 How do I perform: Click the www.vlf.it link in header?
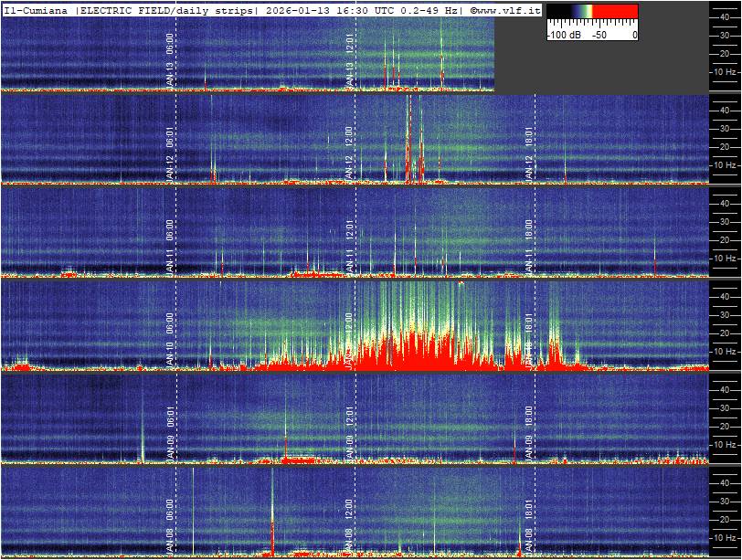pos(508,10)
